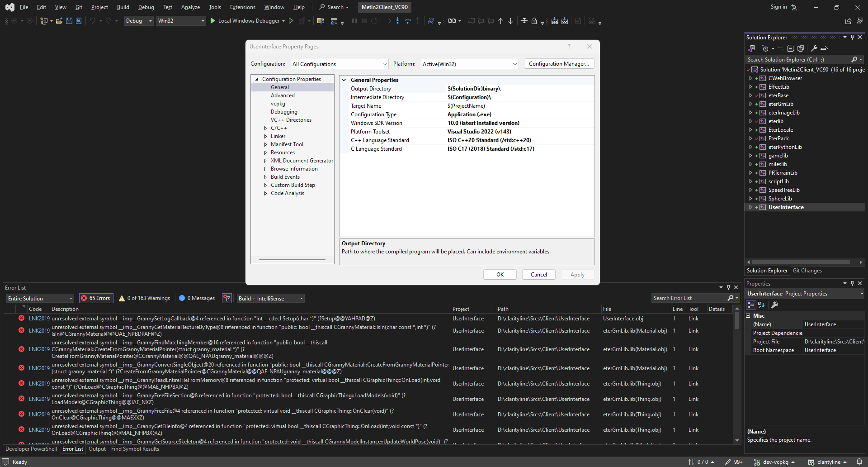Open the All Configurations dropdown

[339, 64]
